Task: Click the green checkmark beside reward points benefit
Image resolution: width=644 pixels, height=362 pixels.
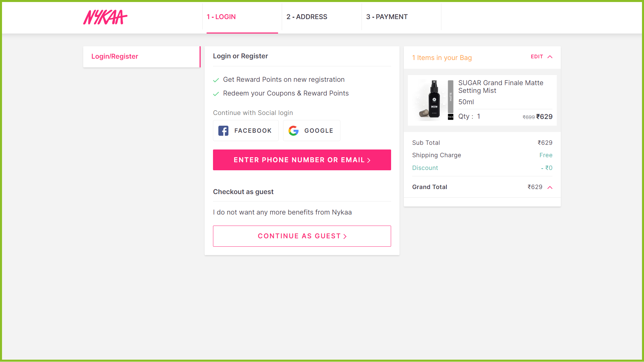Action: 216,80
